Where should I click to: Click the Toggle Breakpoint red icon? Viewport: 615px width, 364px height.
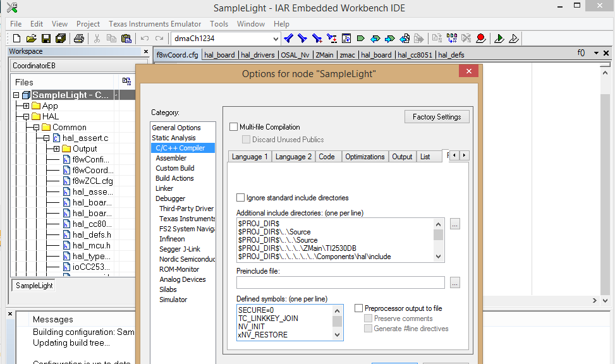point(480,39)
